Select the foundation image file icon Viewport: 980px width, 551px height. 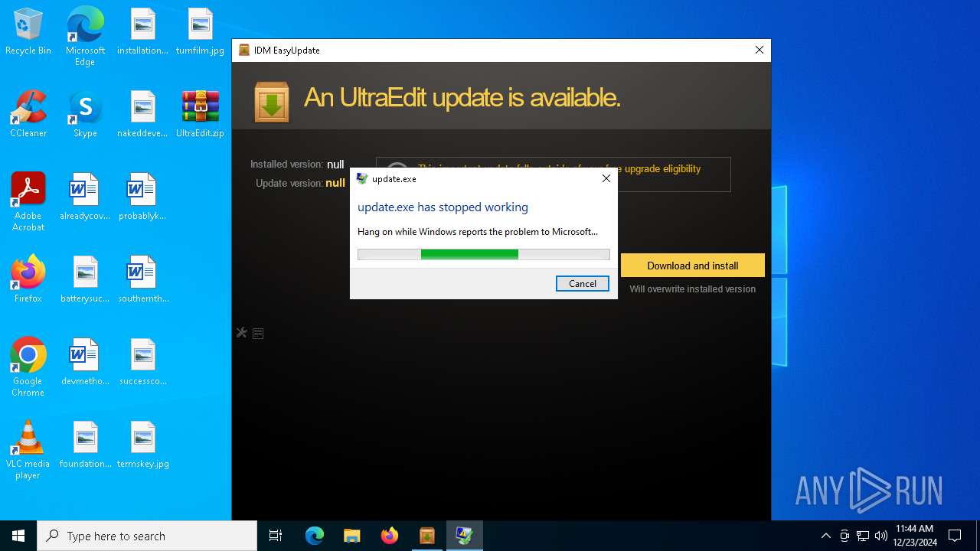pos(85,445)
